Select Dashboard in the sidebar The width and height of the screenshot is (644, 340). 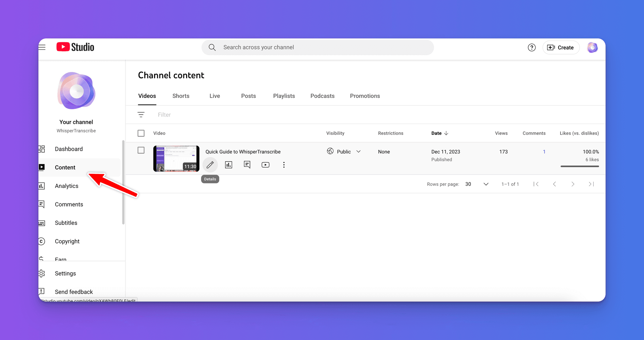pyautogui.click(x=69, y=149)
